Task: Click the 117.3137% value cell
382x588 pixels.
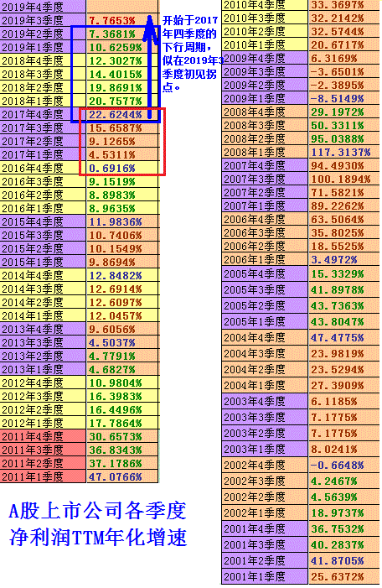Action: click(x=344, y=152)
